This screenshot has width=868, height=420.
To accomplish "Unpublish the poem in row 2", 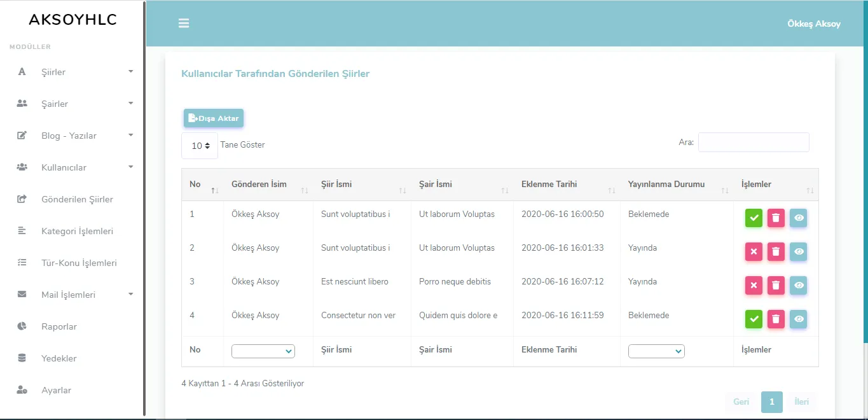I will click(x=754, y=251).
